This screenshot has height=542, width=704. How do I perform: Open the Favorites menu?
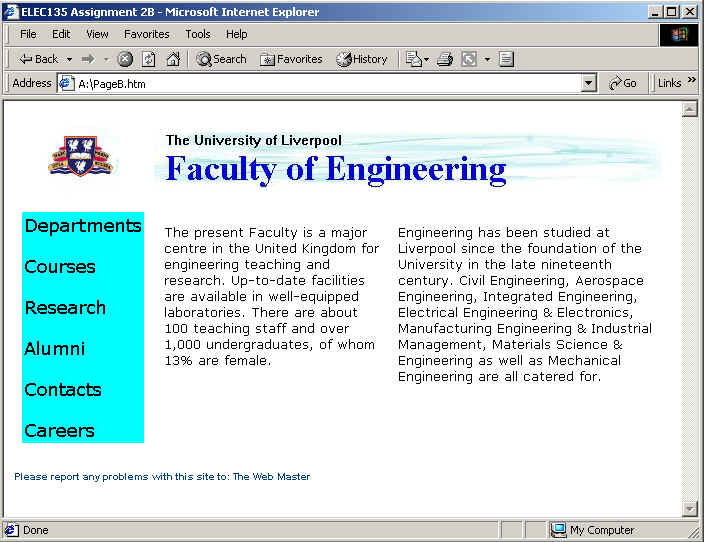147,34
